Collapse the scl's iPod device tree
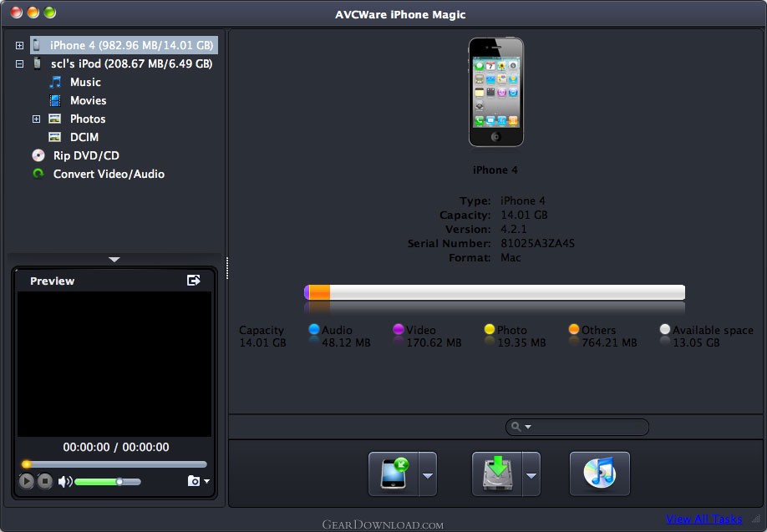The image size is (767, 532). [x=19, y=63]
